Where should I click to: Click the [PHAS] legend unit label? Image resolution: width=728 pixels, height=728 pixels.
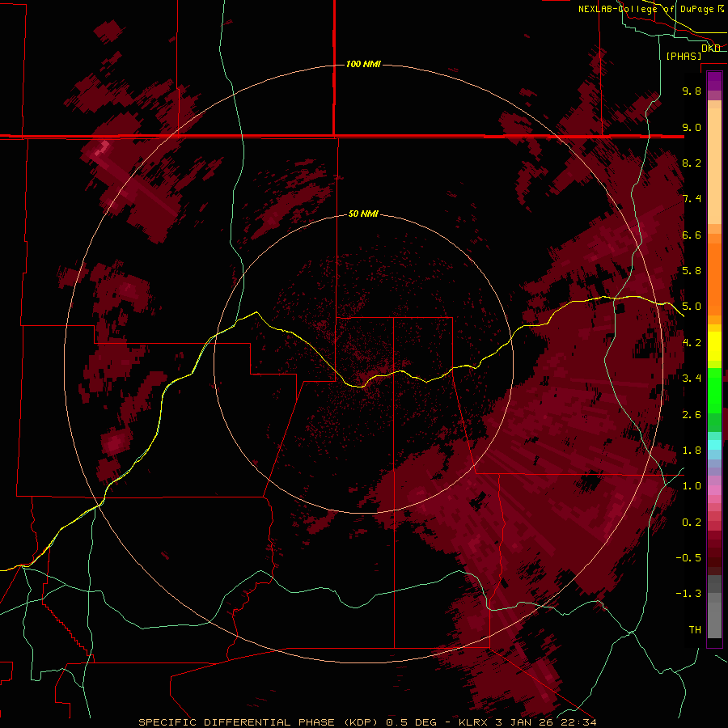pos(684,56)
